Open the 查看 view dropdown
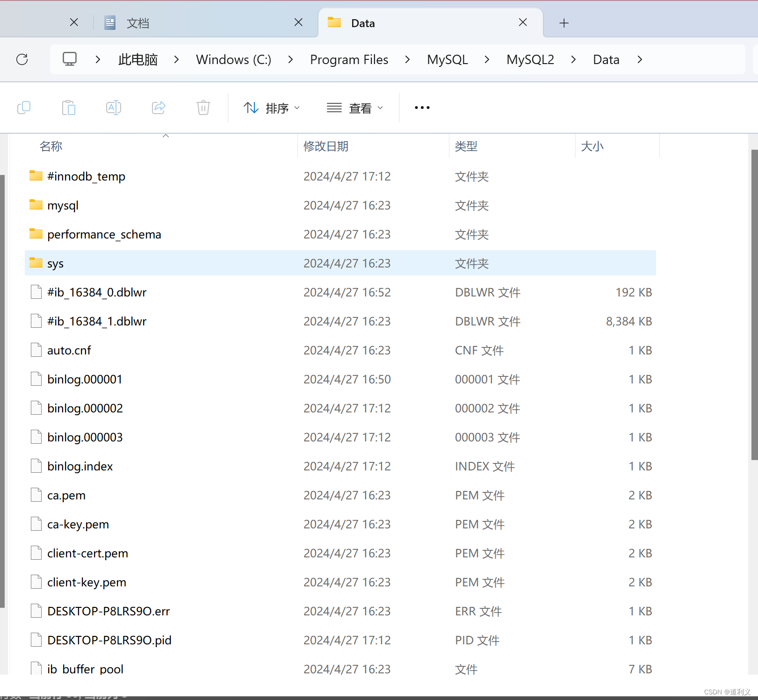The image size is (758, 700). coord(355,108)
